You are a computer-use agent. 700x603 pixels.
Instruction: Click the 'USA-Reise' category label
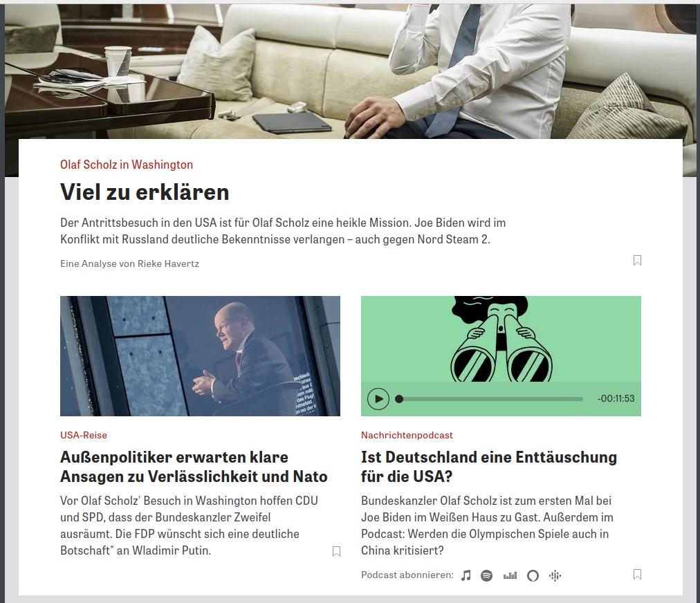pyautogui.click(x=84, y=435)
